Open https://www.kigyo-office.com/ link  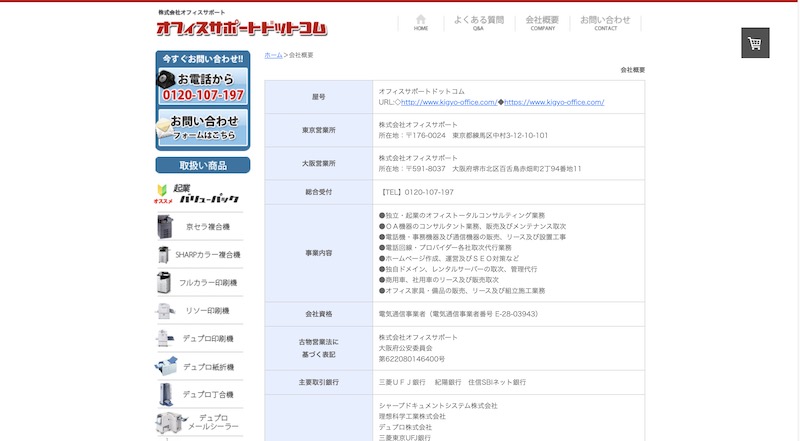pyautogui.click(x=554, y=102)
